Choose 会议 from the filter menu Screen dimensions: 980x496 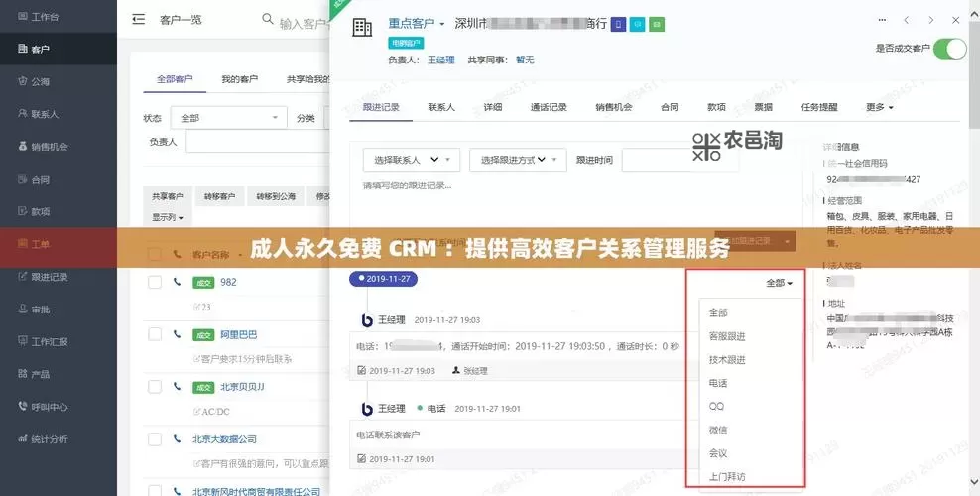point(718,453)
